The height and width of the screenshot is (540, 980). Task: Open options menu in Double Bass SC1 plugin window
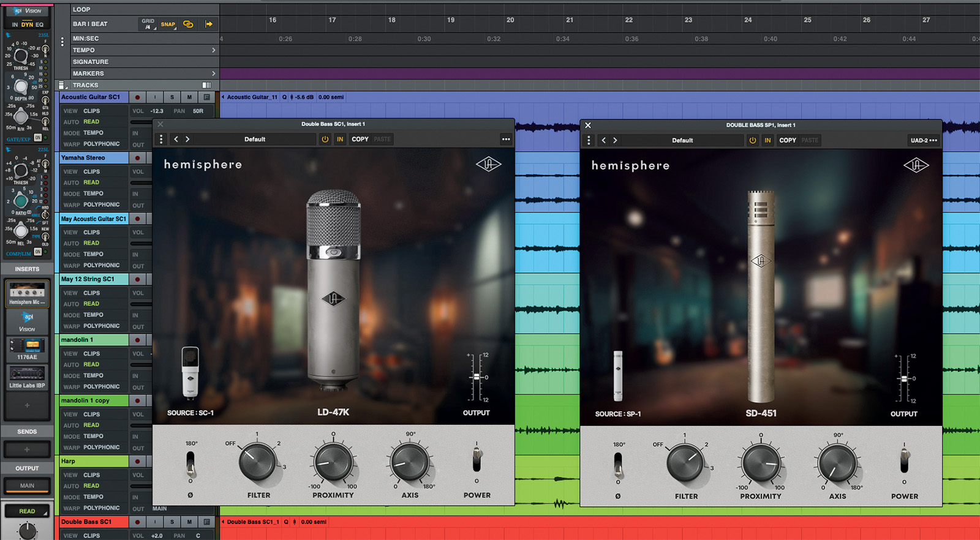[x=161, y=139]
